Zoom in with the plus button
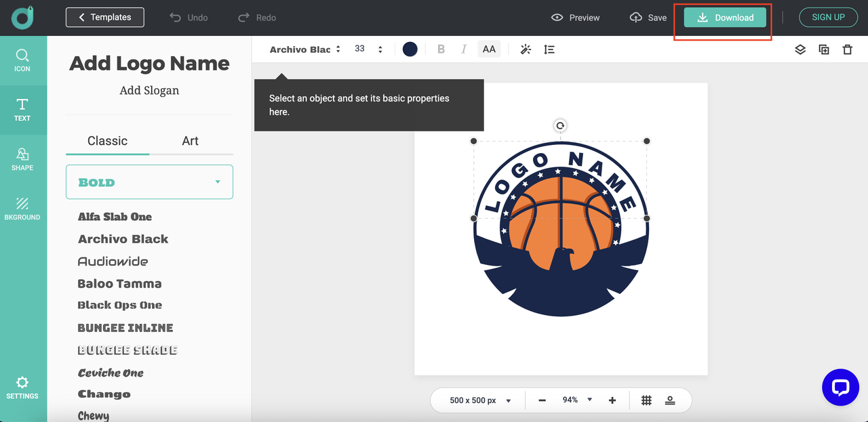The width and height of the screenshot is (868, 422). point(612,400)
